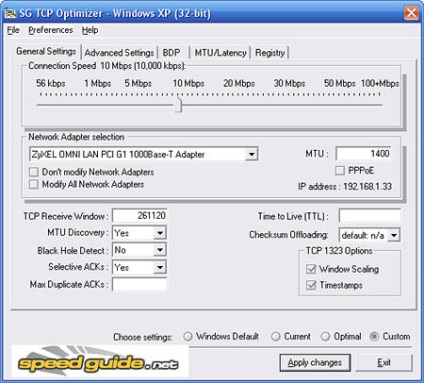Image resolution: width=424 pixels, height=383 pixels.
Task: Click the SG TCP Optimizer title bar icon
Action: click(10, 13)
